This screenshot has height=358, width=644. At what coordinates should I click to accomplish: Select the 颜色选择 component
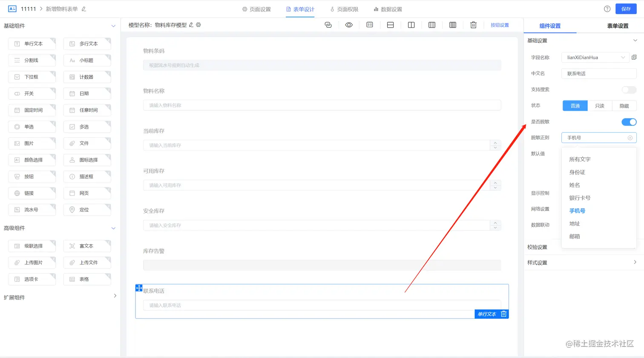pyautogui.click(x=32, y=160)
